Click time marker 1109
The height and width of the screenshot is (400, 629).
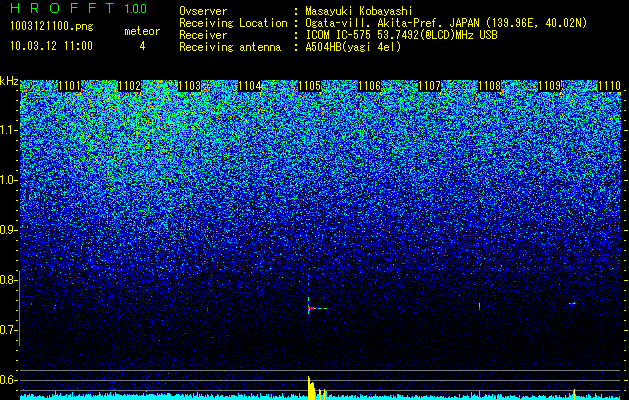pos(550,86)
